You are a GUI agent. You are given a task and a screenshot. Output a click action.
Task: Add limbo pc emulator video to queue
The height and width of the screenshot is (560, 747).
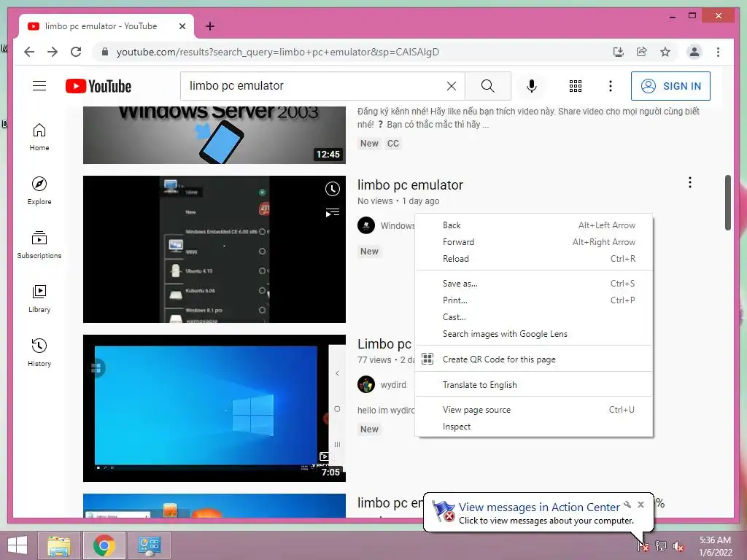pos(333,212)
